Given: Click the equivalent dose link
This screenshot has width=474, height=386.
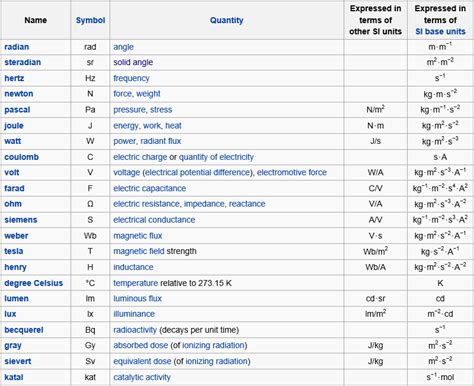Looking at the screenshot, I should tap(142, 361).
